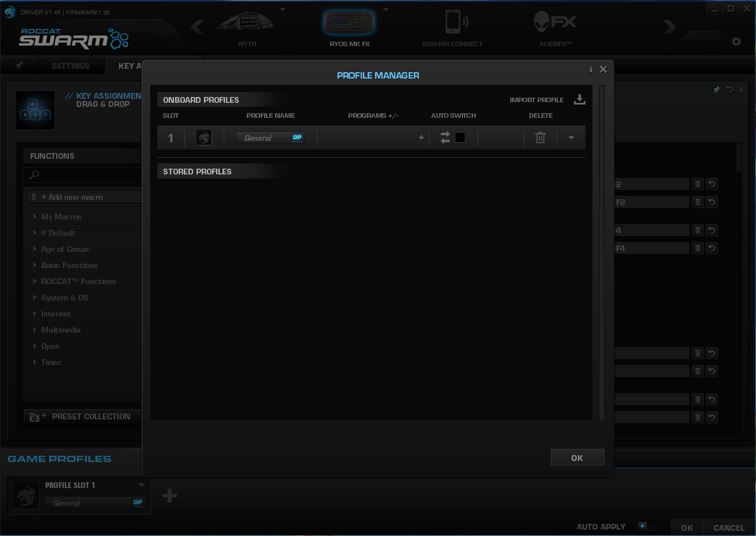The image size is (756, 536).
Task: Click the reset icon on the -F4 row
Action: pyautogui.click(x=712, y=248)
